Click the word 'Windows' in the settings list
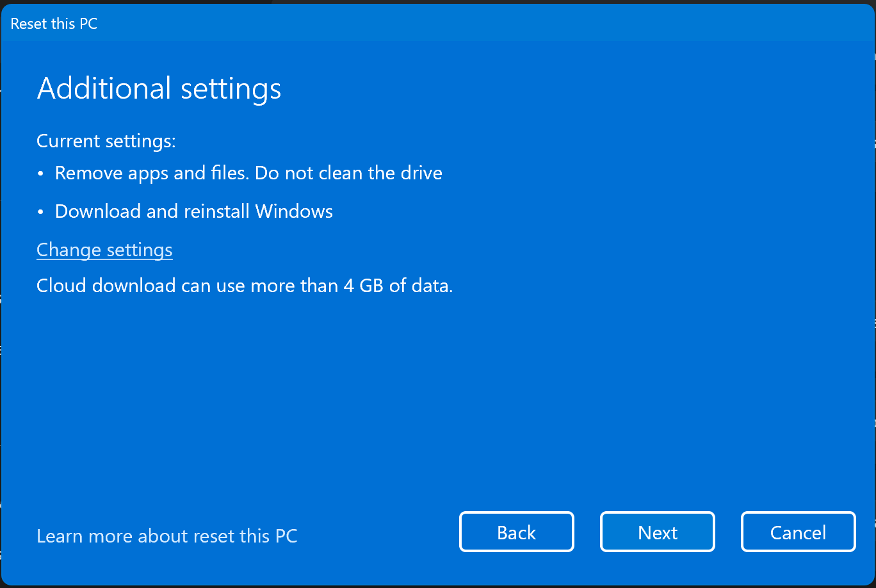The image size is (876, 588). click(294, 211)
